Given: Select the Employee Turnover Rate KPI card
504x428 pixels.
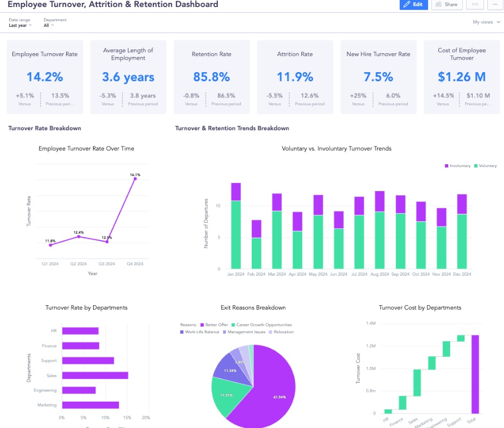Looking at the screenshot, I should tap(45, 76).
